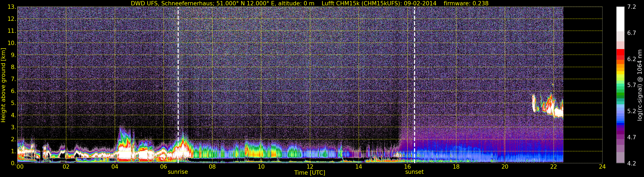Image resolution: width=644 pixels, height=177 pixels.
Task: Click the red band of the colorbar
Action: pyautogui.click(x=620, y=54)
